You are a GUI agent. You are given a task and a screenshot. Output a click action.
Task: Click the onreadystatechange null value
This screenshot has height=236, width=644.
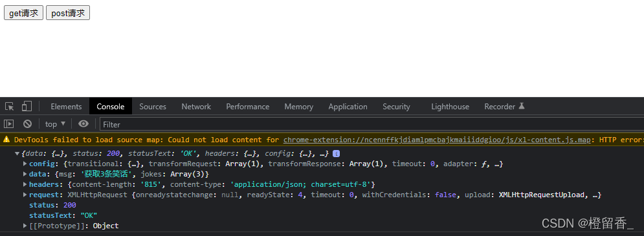pyautogui.click(x=230, y=195)
